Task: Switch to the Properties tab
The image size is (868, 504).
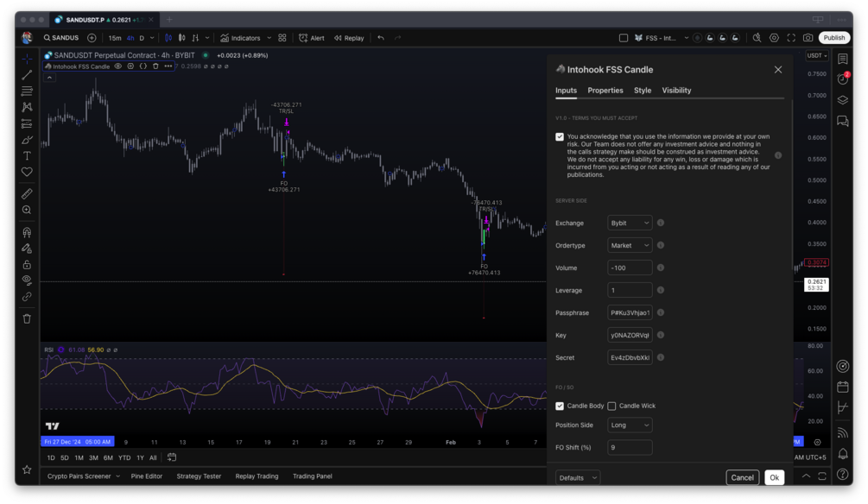Action: coord(605,90)
